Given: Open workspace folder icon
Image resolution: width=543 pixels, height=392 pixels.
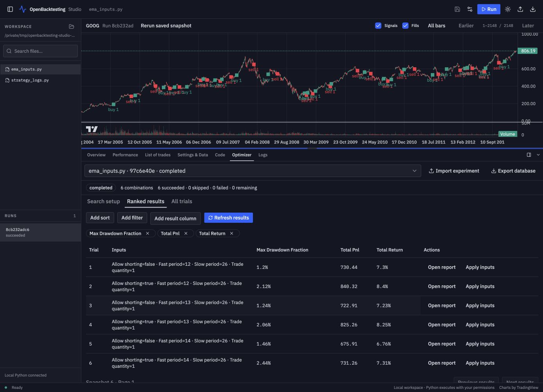Looking at the screenshot, I should 72,27.
